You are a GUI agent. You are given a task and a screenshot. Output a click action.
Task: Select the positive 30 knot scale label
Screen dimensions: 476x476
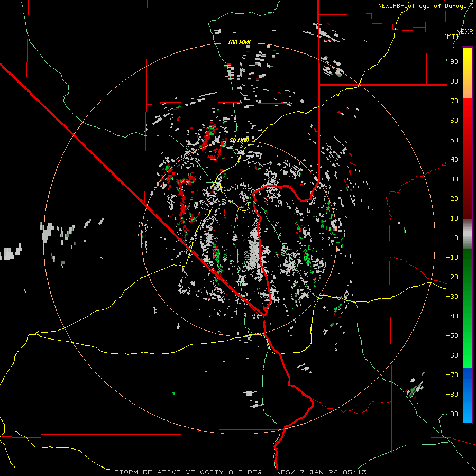point(454,179)
